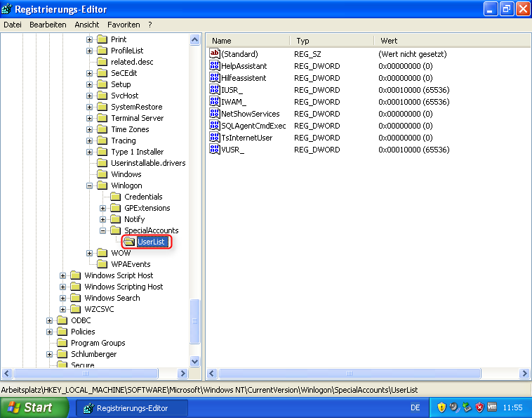This screenshot has height=418, width=532.
Task: Click the open folder icon of UserList
Action: point(129,242)
